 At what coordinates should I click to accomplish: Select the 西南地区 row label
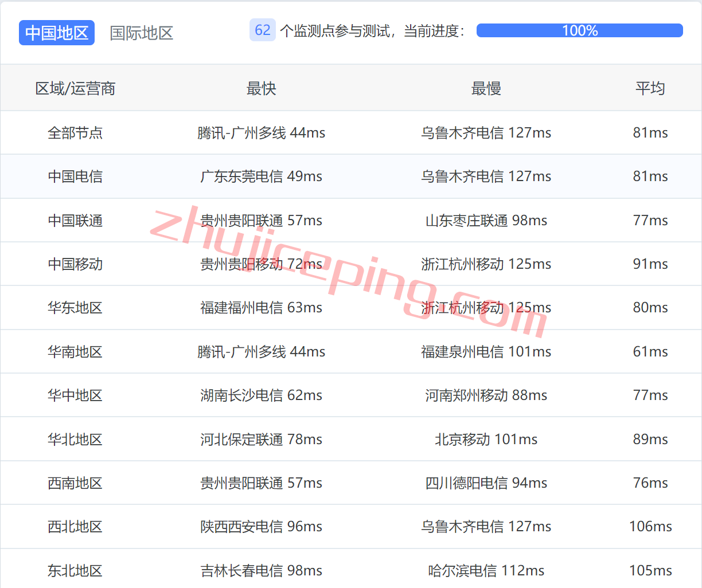pos(75,483)
